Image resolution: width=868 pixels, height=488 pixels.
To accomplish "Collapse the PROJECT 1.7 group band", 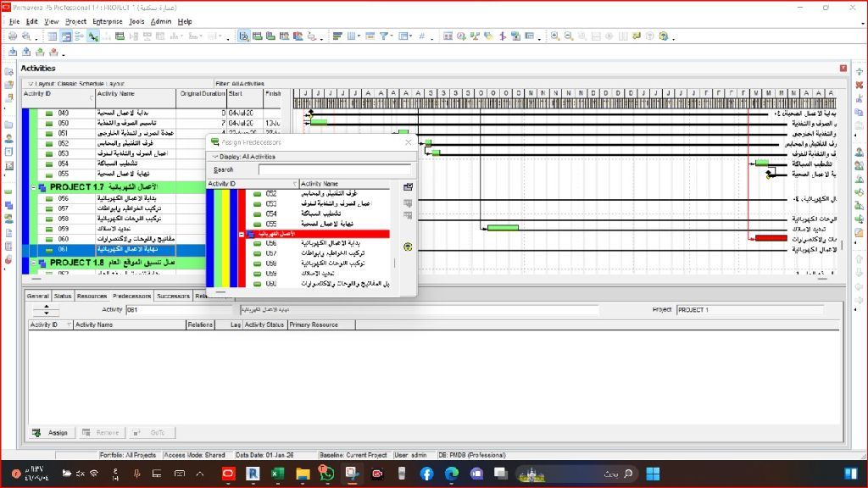I will (34, 186).
